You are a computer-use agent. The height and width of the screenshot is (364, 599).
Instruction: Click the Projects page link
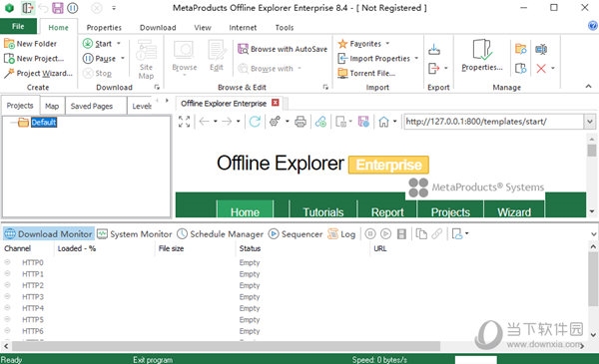click(450, 211)
